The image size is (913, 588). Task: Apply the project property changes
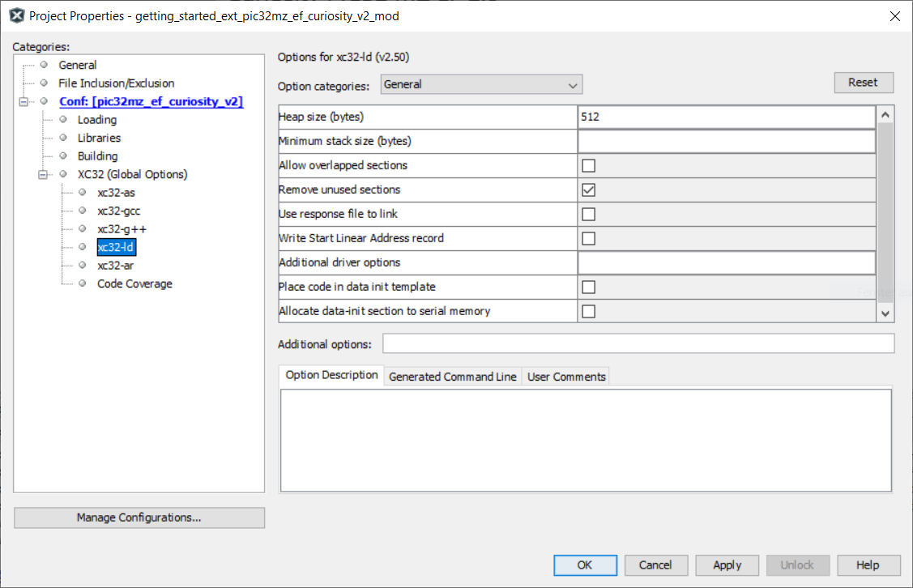coord(727,565)
